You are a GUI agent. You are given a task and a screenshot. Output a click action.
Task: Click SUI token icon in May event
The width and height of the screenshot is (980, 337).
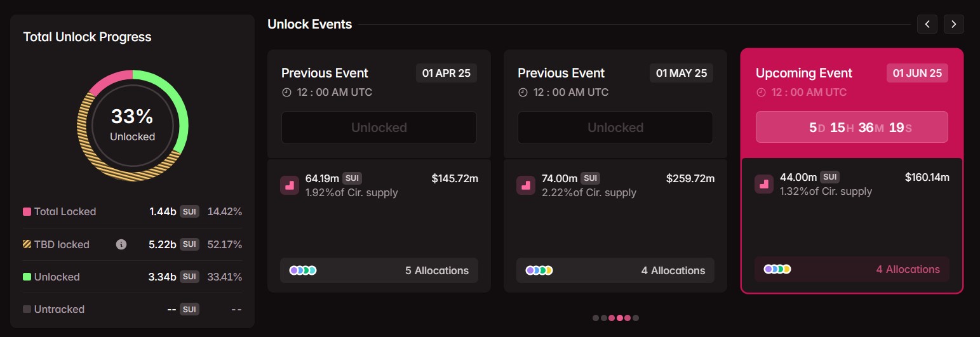(x=526, y=185)
